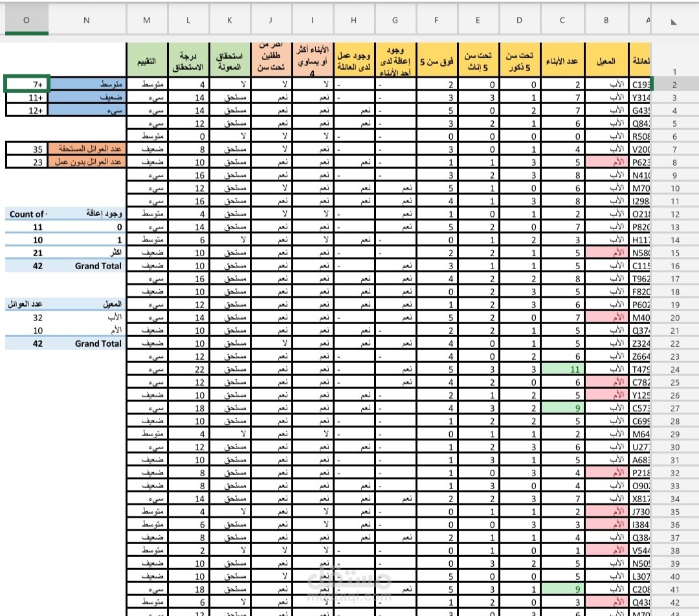
Task: Select row 41 header
Action: pos(674,589)
